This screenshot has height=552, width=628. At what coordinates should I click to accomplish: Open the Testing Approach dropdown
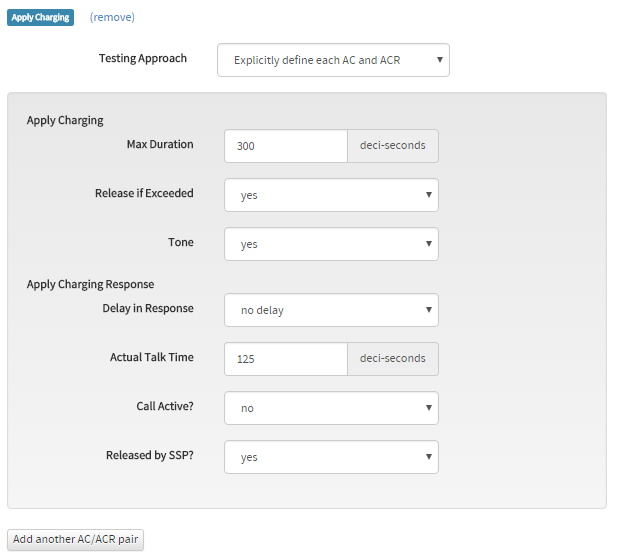pyautogui.click(x=333, y=60)
